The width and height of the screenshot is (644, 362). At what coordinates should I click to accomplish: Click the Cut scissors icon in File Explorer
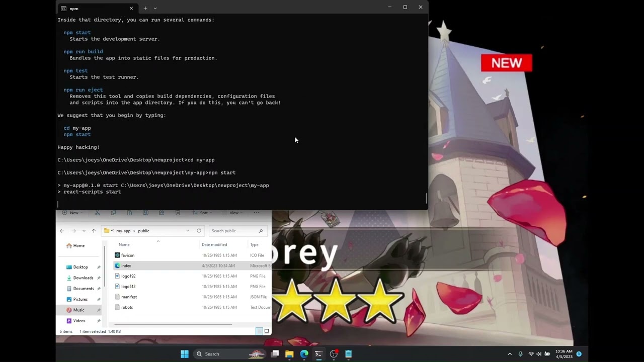coord(97,213)
